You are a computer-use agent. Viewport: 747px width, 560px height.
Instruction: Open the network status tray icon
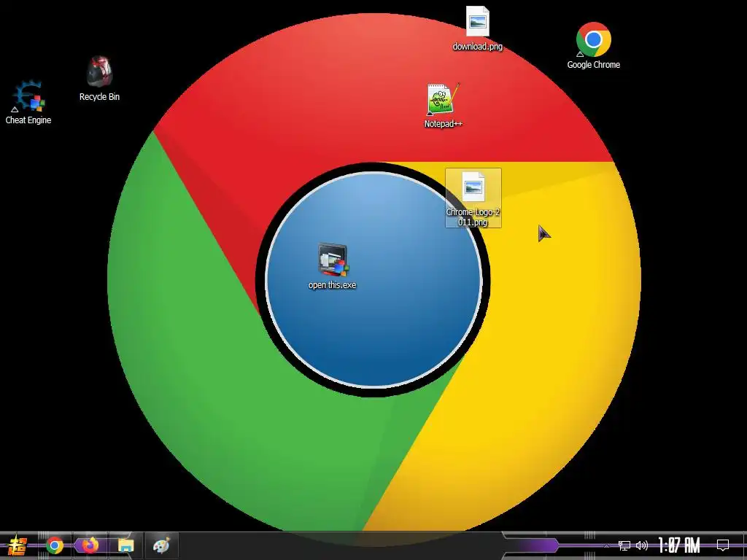(624, 545)
